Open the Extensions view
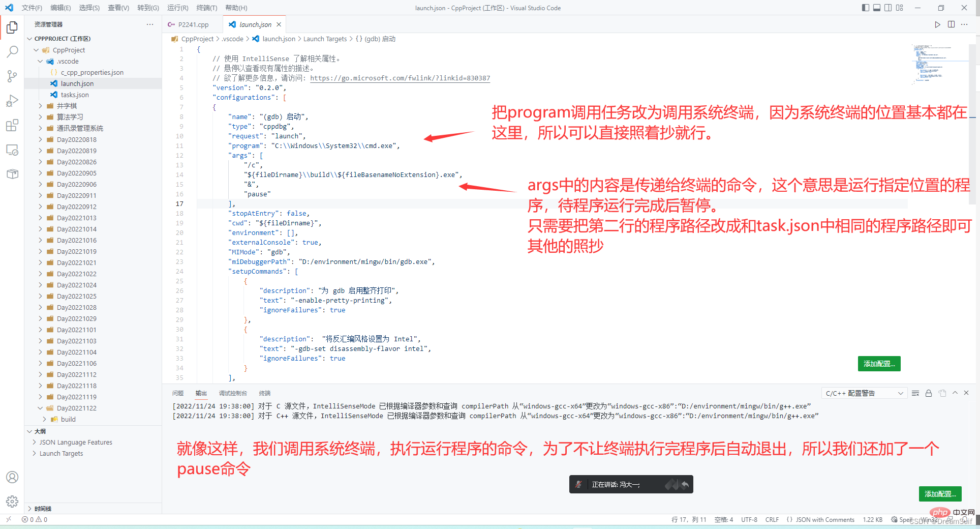 point(12,125)
